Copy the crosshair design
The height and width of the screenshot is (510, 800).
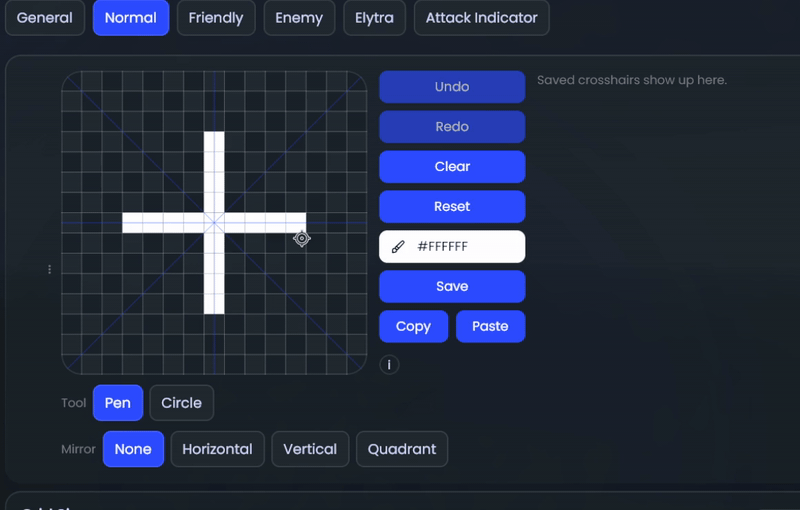(413, 326)
